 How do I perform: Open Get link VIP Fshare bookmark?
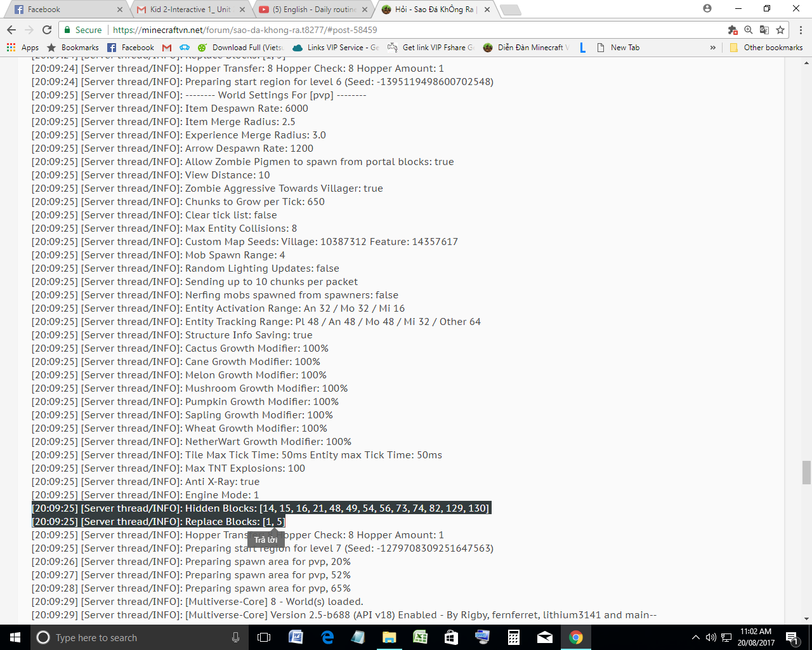431,48
